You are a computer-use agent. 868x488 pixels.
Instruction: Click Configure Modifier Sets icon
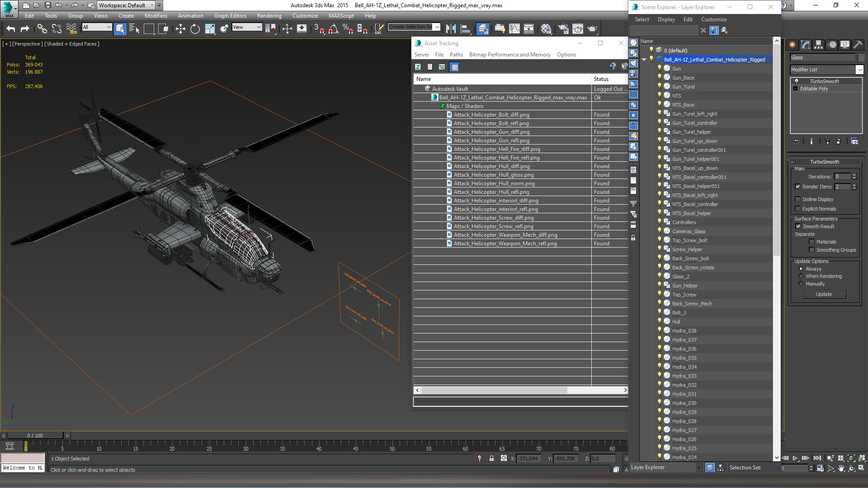854,141
